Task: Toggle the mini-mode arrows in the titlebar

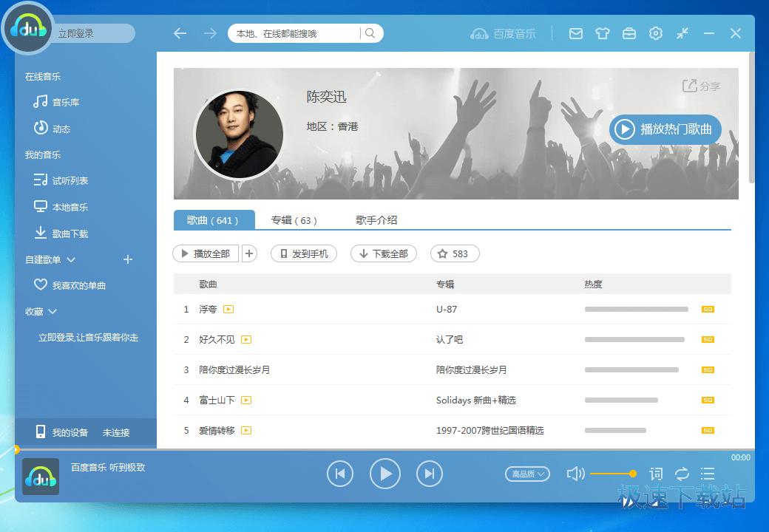Action: point(682,33)
